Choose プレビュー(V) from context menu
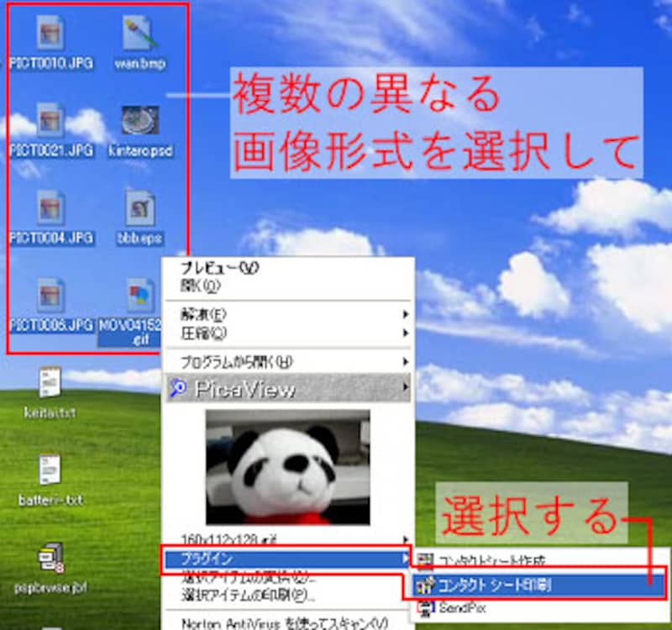 click(287, 268)
